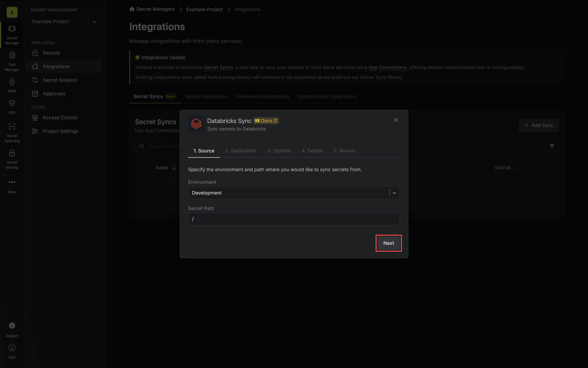Click the filter funnel icon
This screenshot has height=368, width=588.
552,146
